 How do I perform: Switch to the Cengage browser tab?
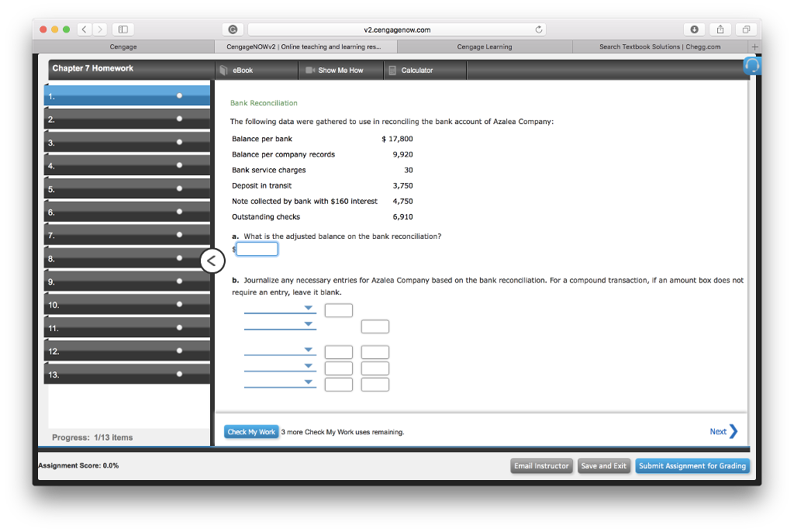click(123, 47)
